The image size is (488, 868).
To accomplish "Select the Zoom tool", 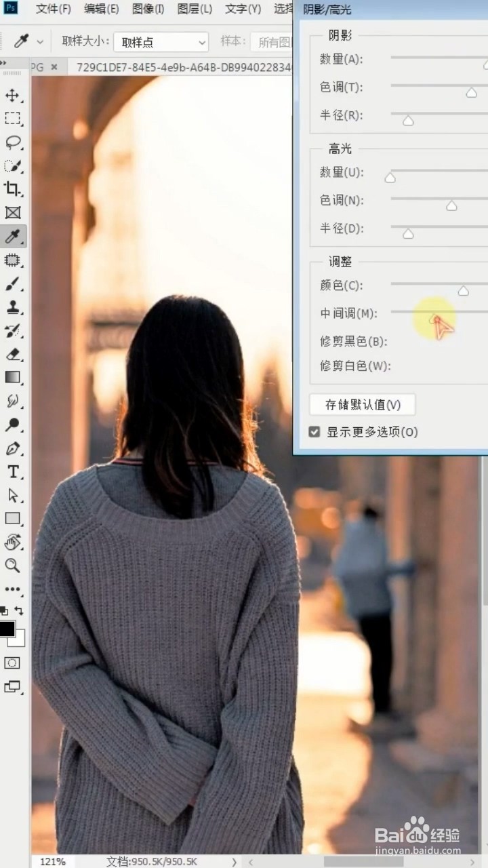I will pos(12,566).
